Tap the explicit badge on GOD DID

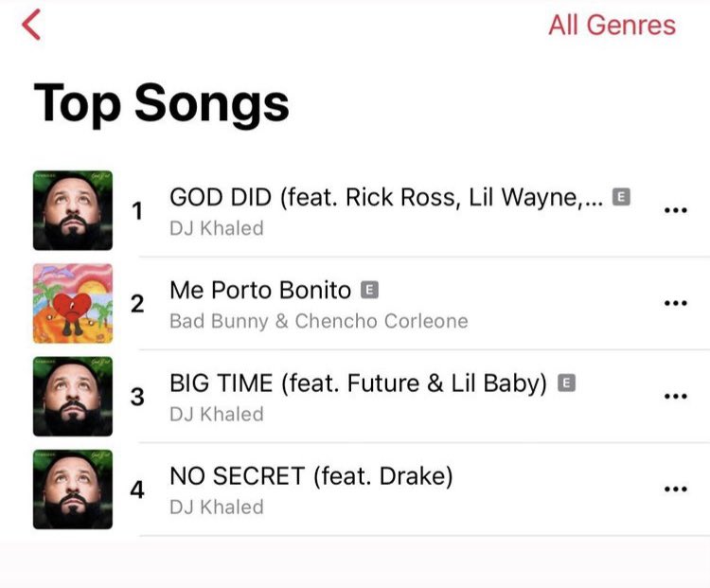621,197
